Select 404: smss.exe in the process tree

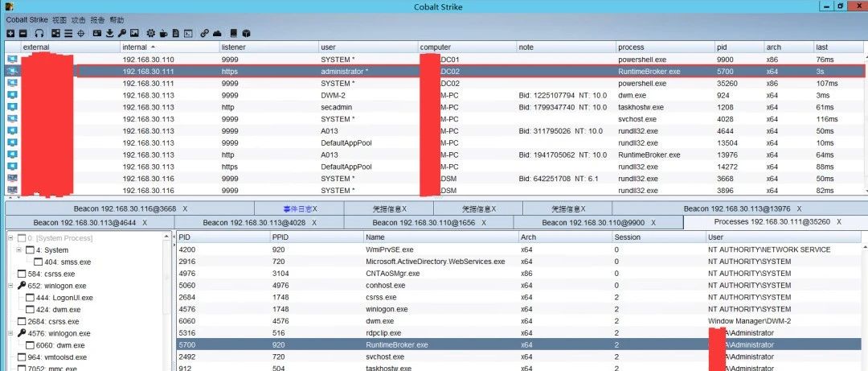[x=67, y=262]
